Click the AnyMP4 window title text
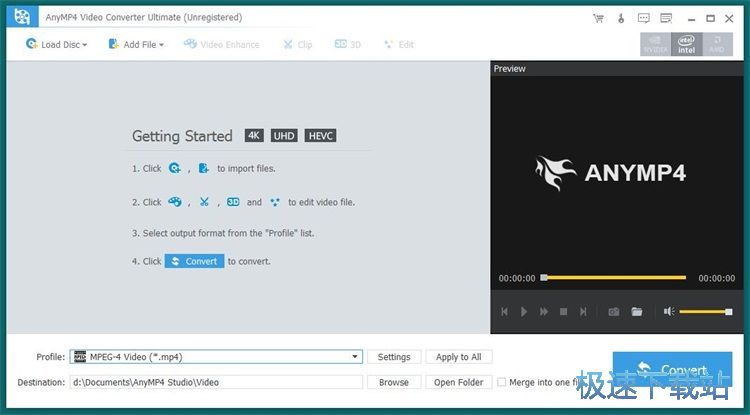750x415 pixels. 143,17
